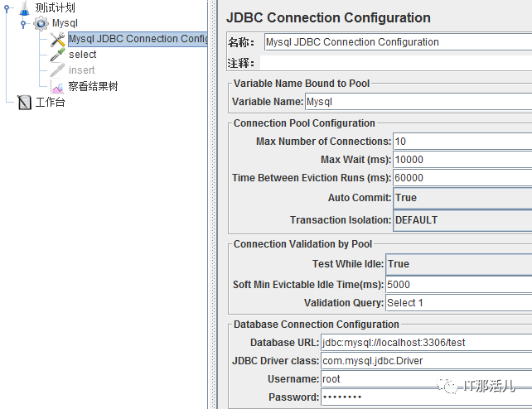Click the JDBC Driver class field
This screenshot has width=532, height=409.
tap(427, 361)
